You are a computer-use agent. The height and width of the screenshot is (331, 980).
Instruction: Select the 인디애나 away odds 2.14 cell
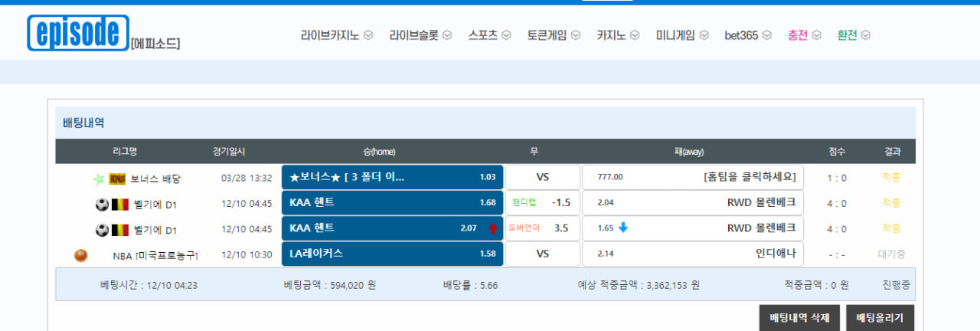point(693,254)
